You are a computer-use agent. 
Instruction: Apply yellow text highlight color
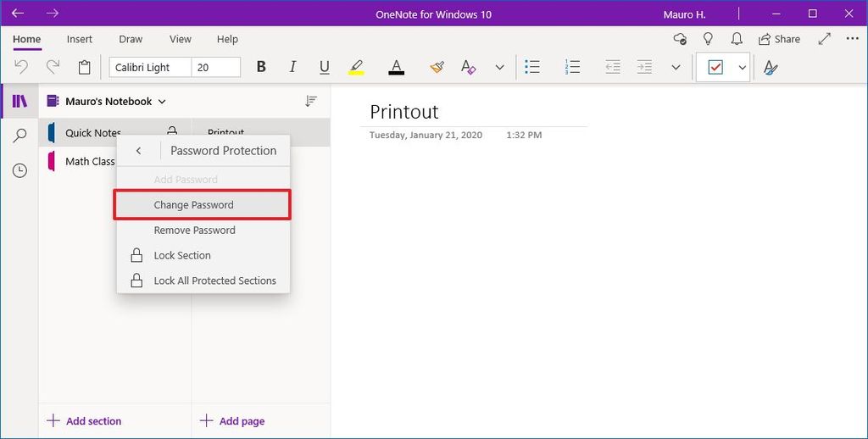pyautogui.click(x=356, y=68)
